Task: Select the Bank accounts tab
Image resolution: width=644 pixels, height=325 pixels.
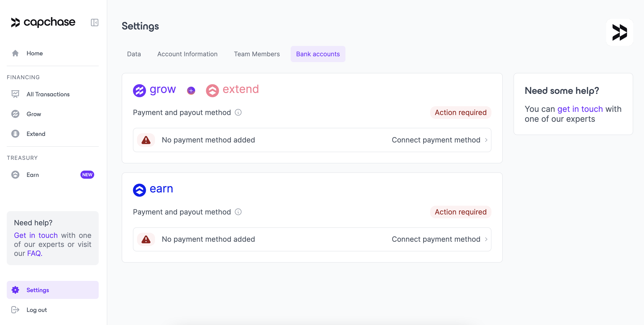Action: [318, 54]
